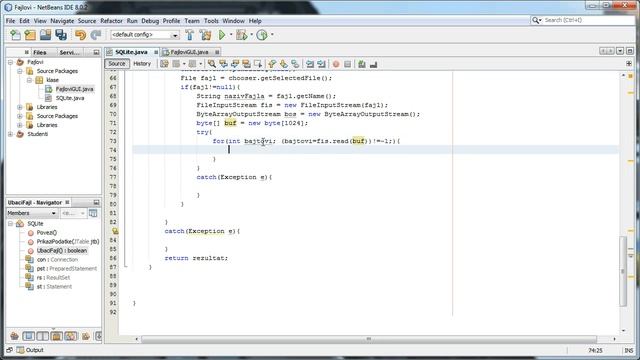This screenshot has height=360, width=640.
Task: Click the History view button
Action: (x=142, y=64)
